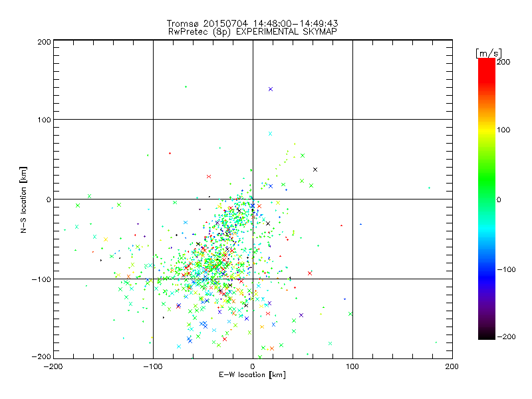
Task: Click the blue X marker near 140 km north
Action: click(x=271, y=89)
